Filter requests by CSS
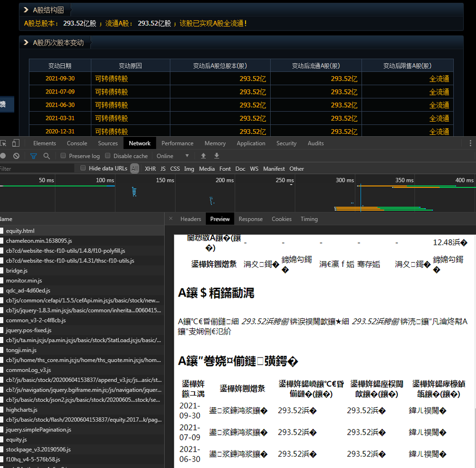 [175, 169]
